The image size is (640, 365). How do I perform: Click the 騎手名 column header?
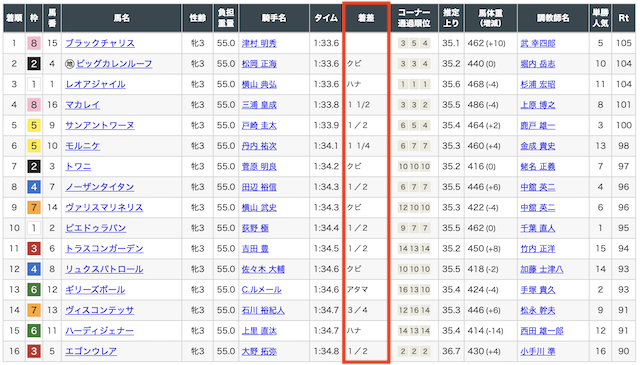pyautogui.click(x=274, y=18)
